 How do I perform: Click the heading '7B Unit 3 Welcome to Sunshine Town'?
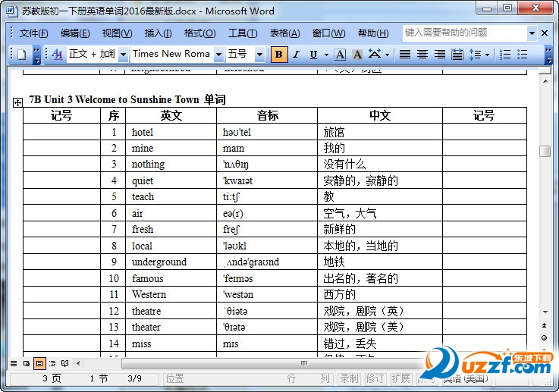(x=114, y=99)
